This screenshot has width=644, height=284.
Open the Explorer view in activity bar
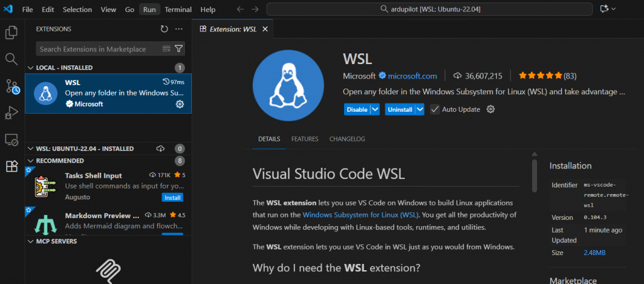click(11, 32)
